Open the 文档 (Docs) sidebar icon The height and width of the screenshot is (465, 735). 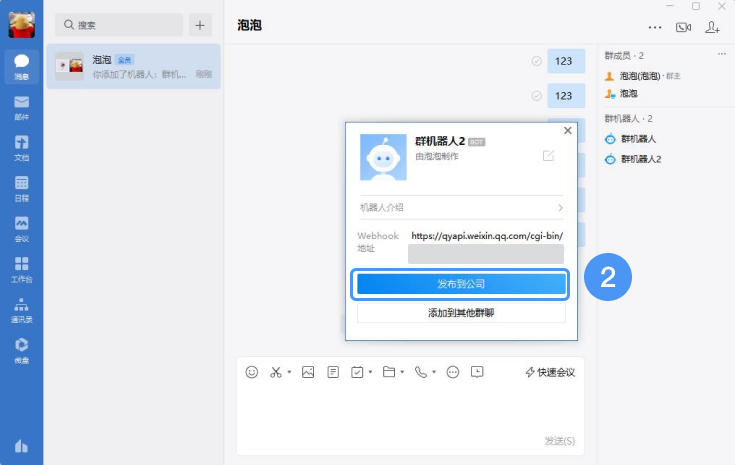click(x=21, y=147)
